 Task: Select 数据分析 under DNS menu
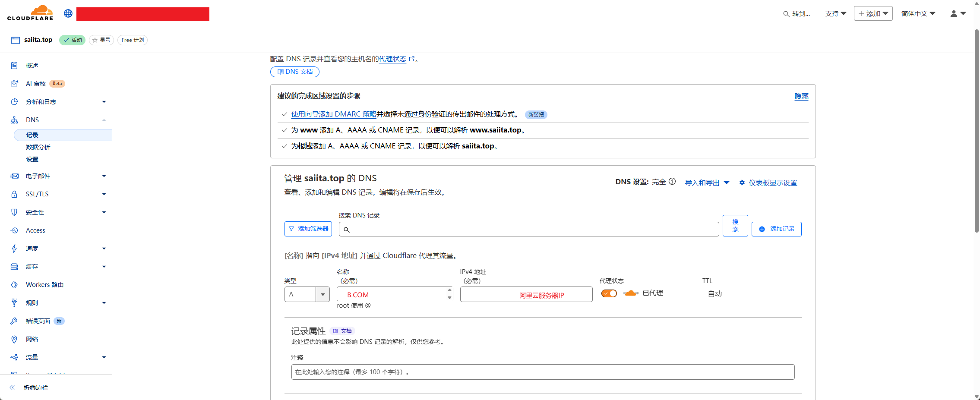coord(38,147)
